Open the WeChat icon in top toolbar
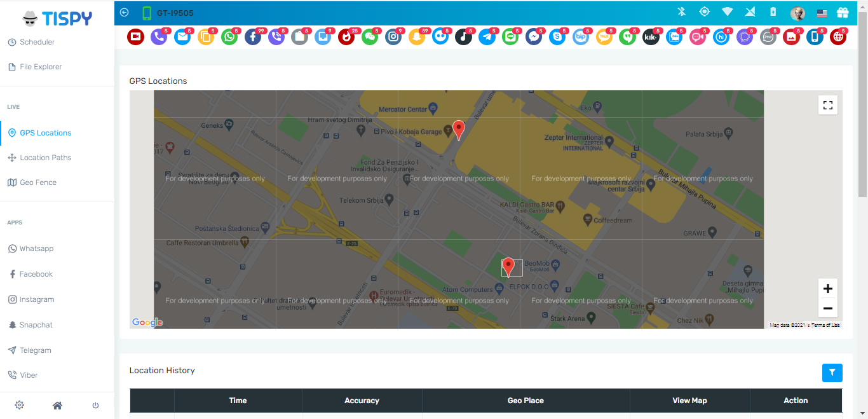868x419 pixels. click(370, 37)
